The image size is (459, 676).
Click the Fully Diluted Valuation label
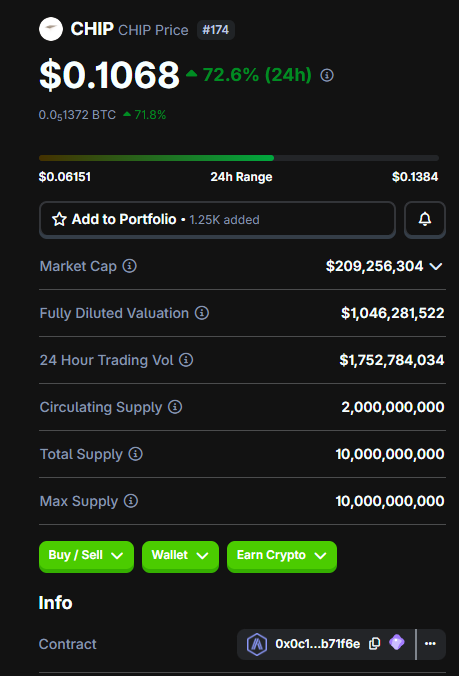[114, 313]
